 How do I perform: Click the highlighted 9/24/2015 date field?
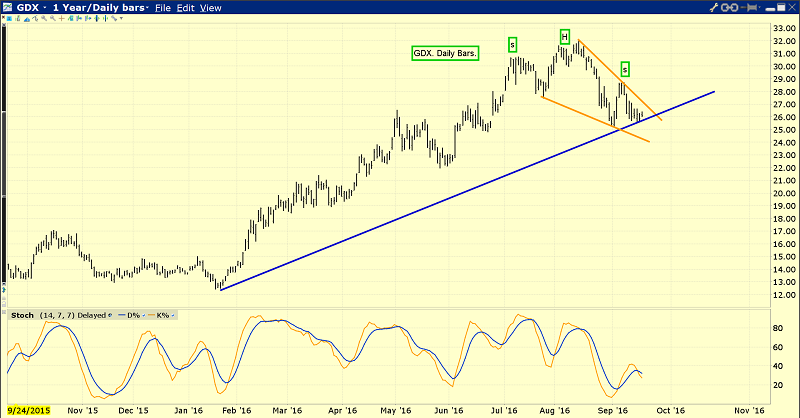click(28, 410)
